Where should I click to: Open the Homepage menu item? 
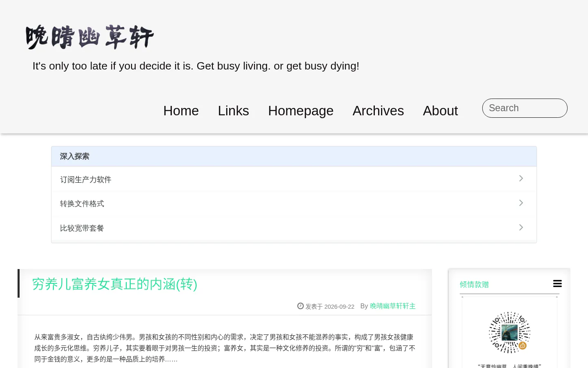(301, 111)
